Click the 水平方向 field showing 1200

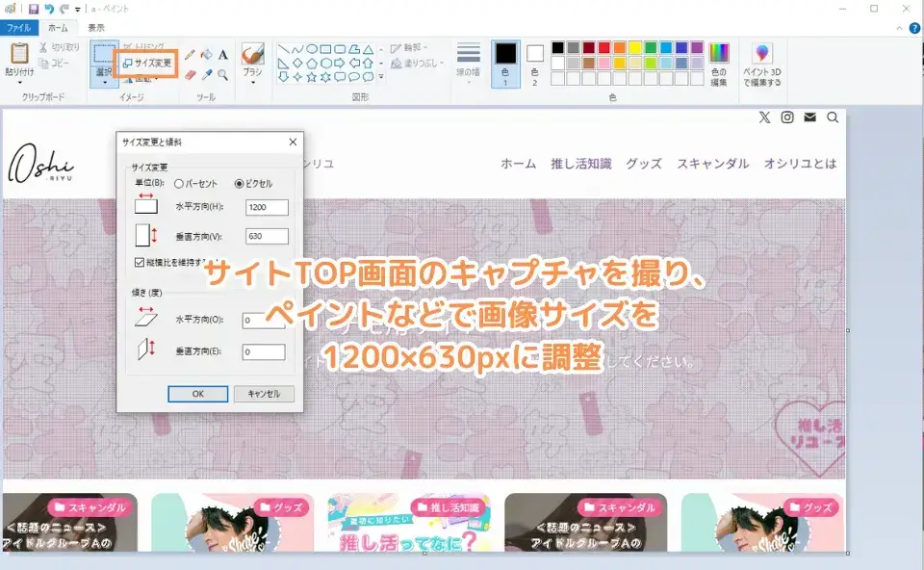[266, 207]
